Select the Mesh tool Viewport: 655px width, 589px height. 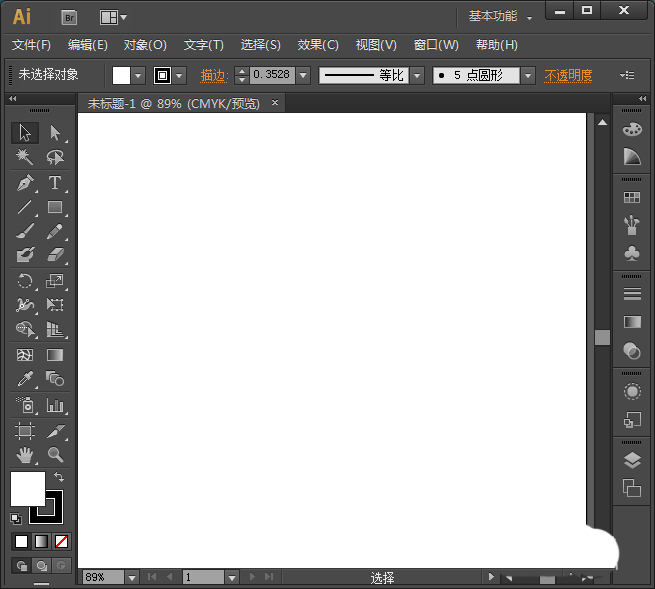pos(25,355)
